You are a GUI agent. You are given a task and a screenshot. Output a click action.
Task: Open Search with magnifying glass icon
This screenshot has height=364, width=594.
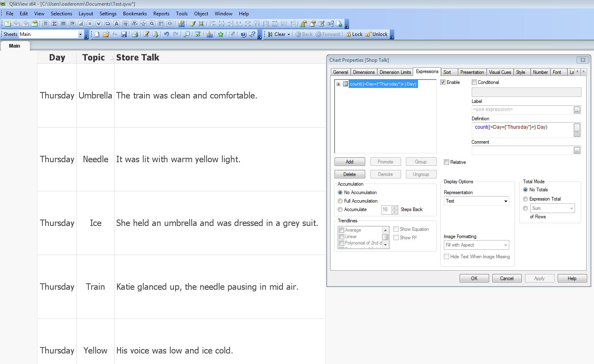[x=187, y=34]
